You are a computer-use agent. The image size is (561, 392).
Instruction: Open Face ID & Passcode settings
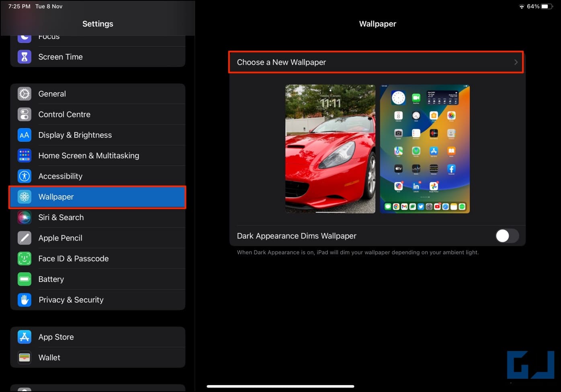98,258
